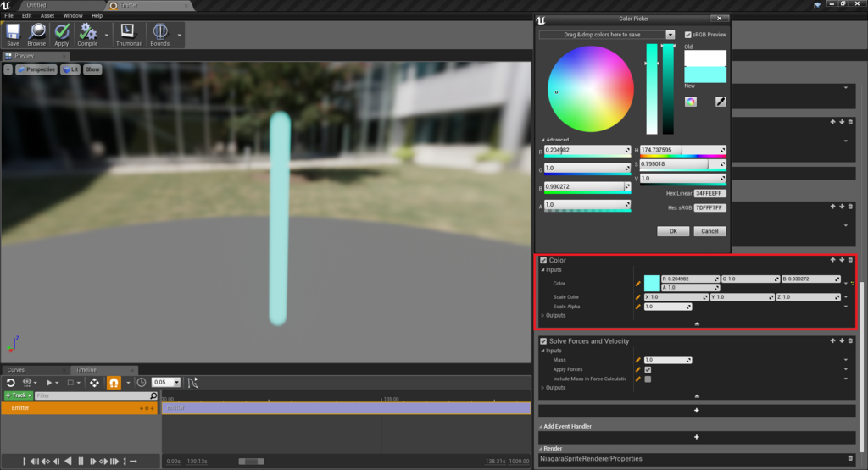868x470 pixels.
Task: Open the Track add dropdown
Action: click(x=19, y=395)
